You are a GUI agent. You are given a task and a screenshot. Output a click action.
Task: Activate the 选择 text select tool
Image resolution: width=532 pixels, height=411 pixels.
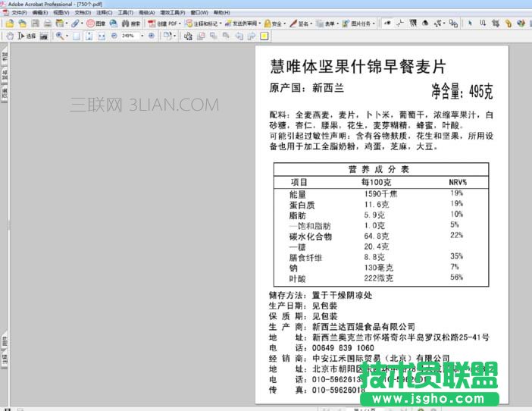click(x=27, y=36)
